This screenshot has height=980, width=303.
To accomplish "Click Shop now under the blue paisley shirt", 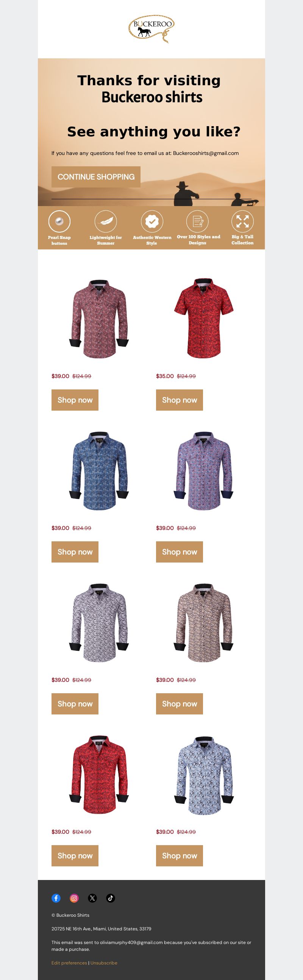I will coord(75,552).
